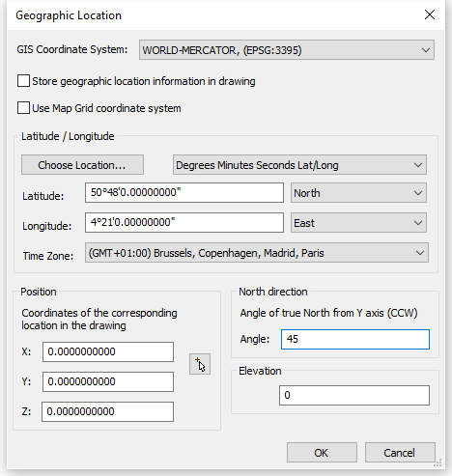Focus the Longitude input field
The image size is (452, 476).
[184, 222]
